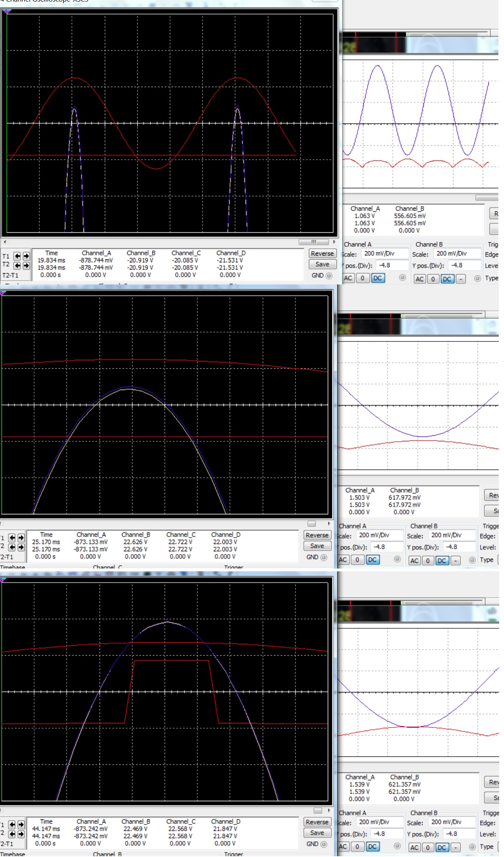504x857 pixels.
Task: Set Channel B to AC in 1.539 V scope
Action: (x=415, y=848)
